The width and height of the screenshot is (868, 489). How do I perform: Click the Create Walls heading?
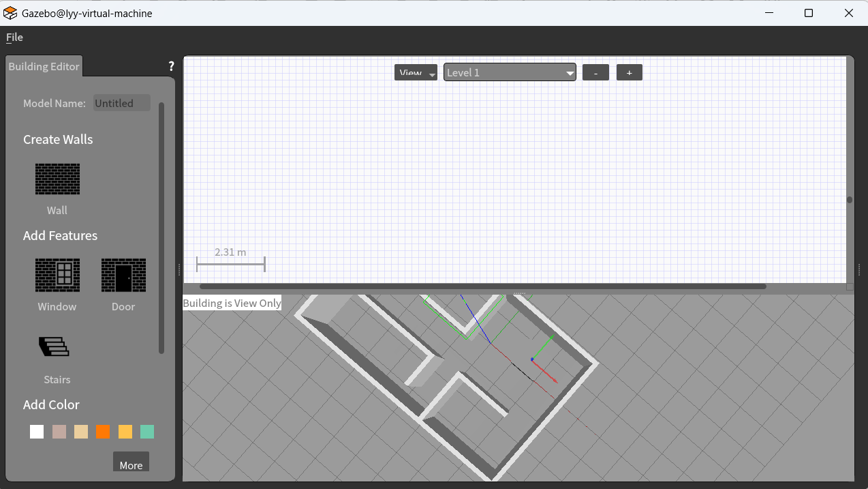[58, 139]
